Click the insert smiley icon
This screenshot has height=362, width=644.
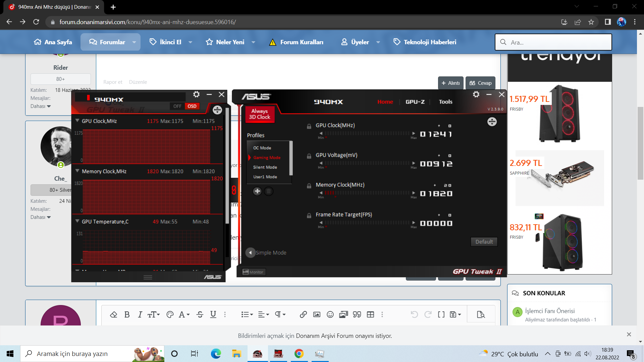330,314
